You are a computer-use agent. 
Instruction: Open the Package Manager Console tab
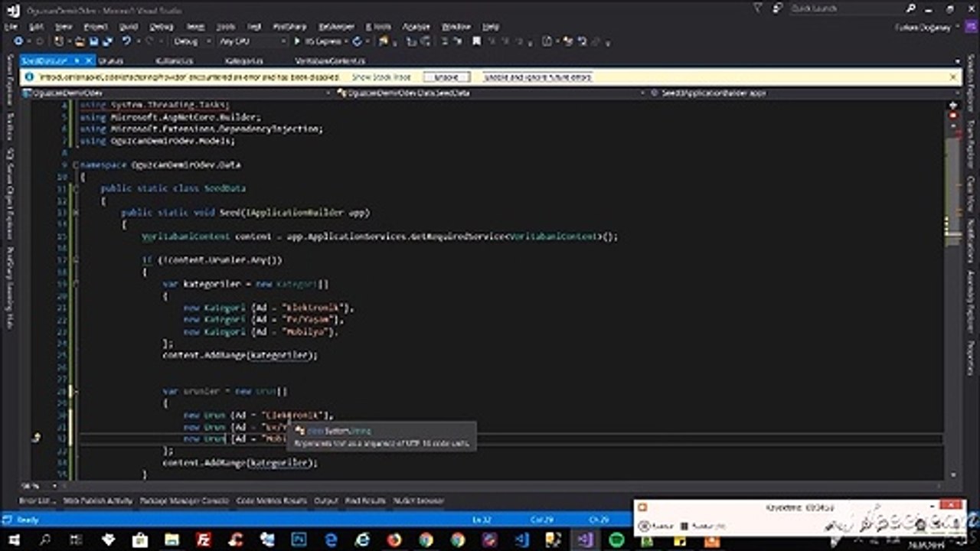[185, 500]
